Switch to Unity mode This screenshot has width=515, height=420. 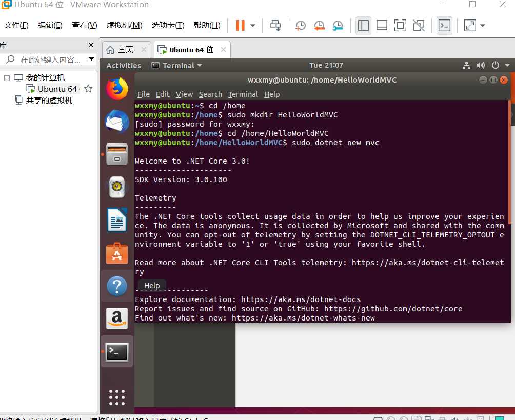(x=419, y=25)
